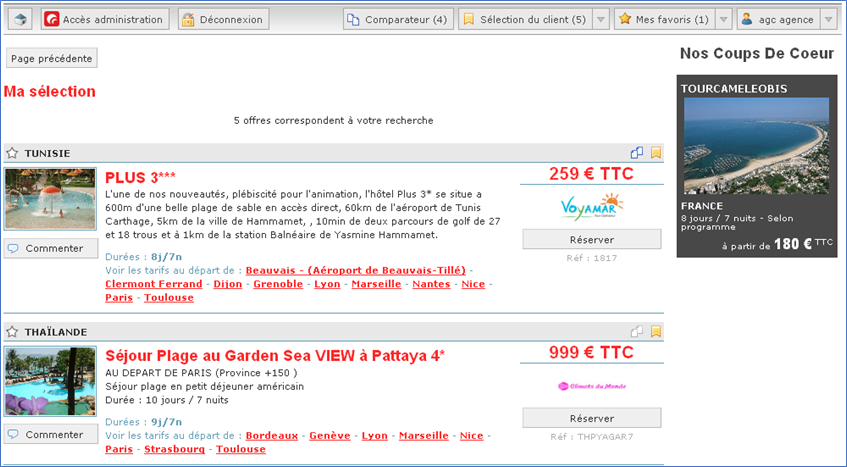The height and width of the screenshot is (467, 847).
Task: Click the Déconnexion button
Action: pyautogui.click(x=222, y=19)
